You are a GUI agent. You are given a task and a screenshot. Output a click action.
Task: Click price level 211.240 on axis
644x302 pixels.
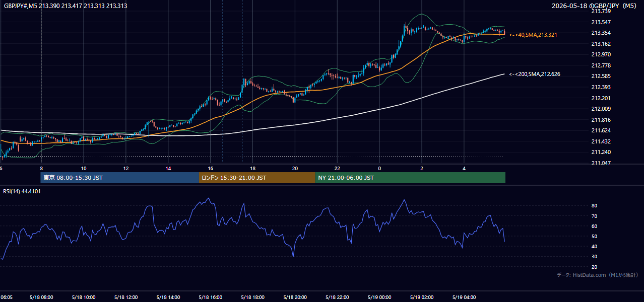[601, 152]
